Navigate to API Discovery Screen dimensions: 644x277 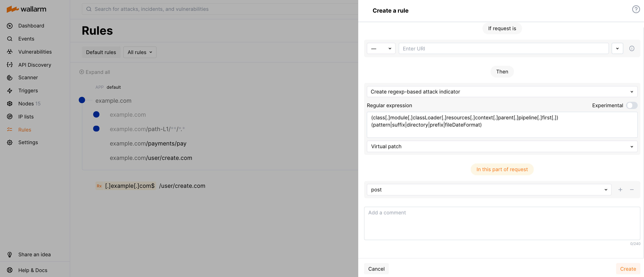(x=35, y=65)
